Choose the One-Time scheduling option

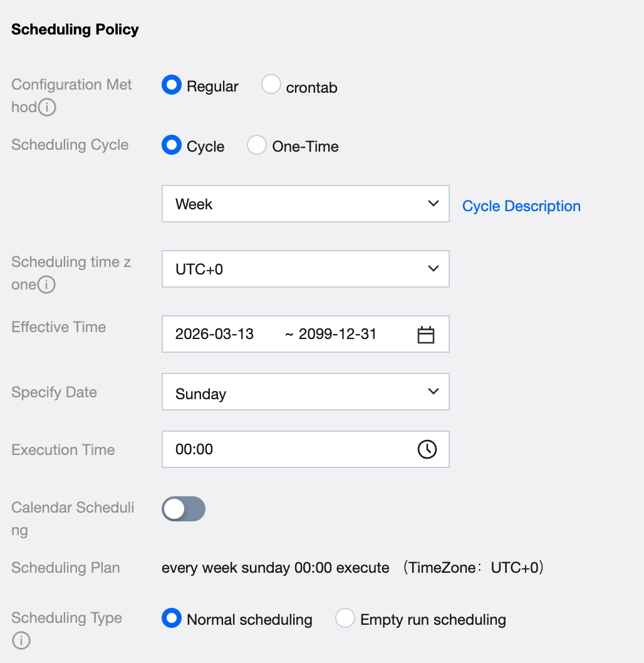pos(257,145)
